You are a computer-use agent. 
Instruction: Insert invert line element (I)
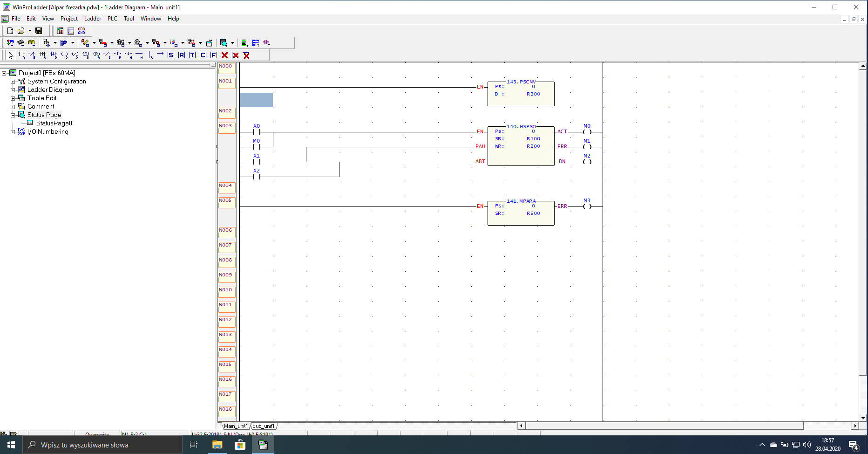point(107,55)
